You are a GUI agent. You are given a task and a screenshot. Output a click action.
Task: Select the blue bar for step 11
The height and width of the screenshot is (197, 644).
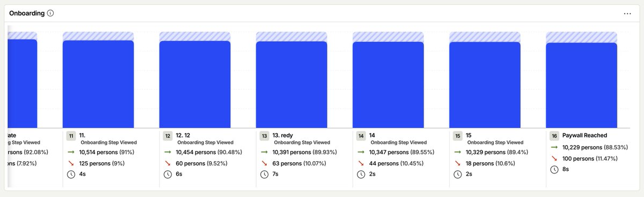[98, 84]
